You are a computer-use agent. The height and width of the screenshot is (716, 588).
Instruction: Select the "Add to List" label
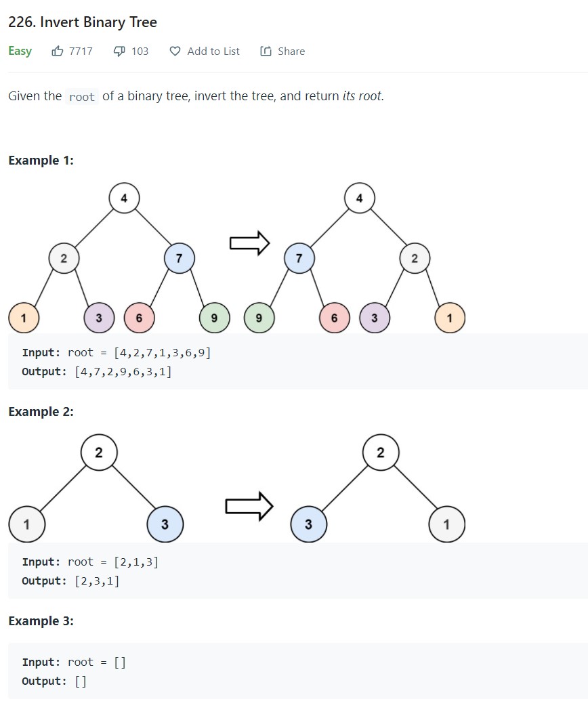[213, 51]
